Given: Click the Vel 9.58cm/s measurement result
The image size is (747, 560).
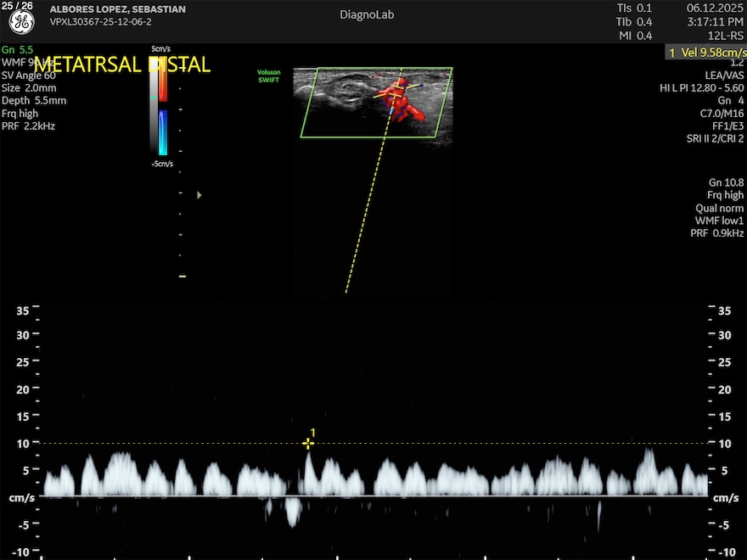Looking at the screenshot, I should click(706, 53).
